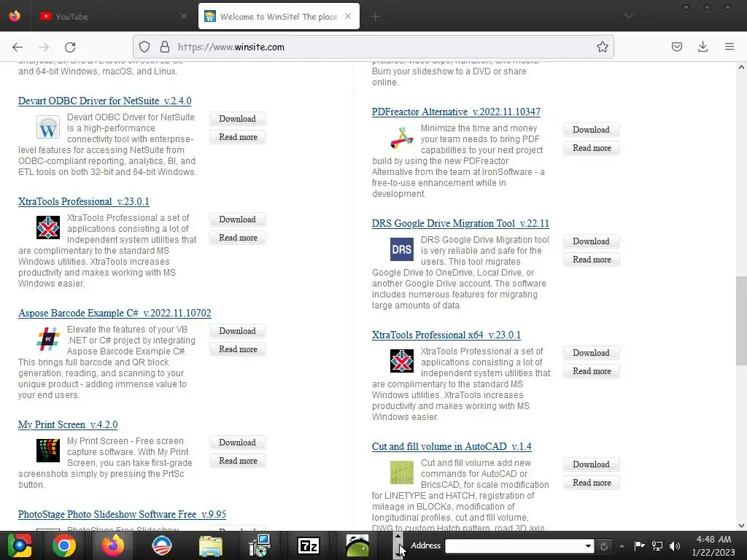Launch 7-Zip from the taskbar
747x560 pixels.
pyautogui.click(x=309, y=545)
